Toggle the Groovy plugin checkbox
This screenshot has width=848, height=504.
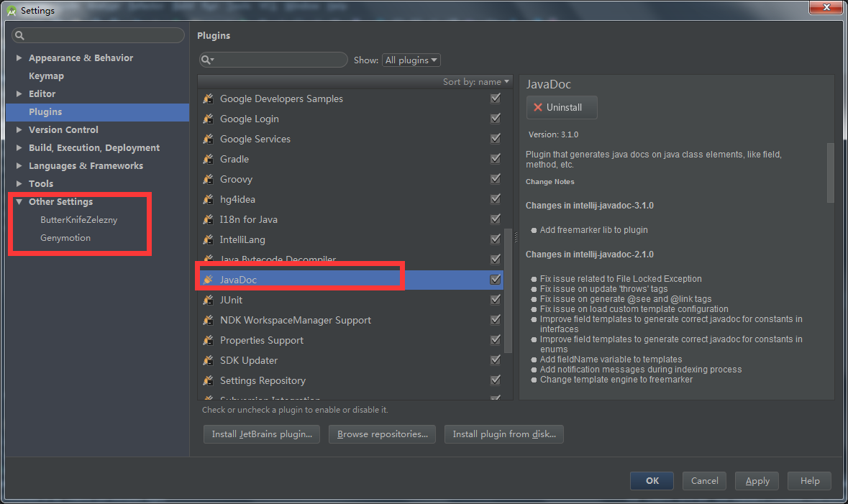[x=496, y=179]
